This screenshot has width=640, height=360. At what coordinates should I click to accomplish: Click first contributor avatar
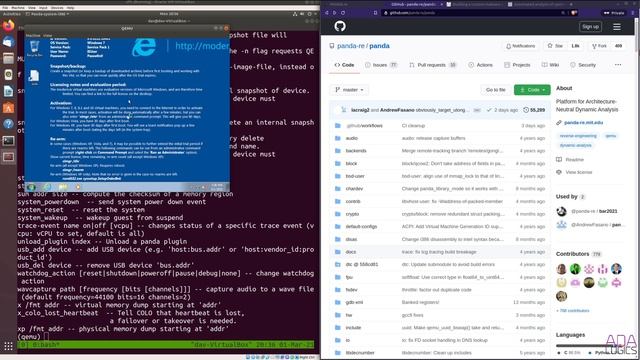click(562, 269)
